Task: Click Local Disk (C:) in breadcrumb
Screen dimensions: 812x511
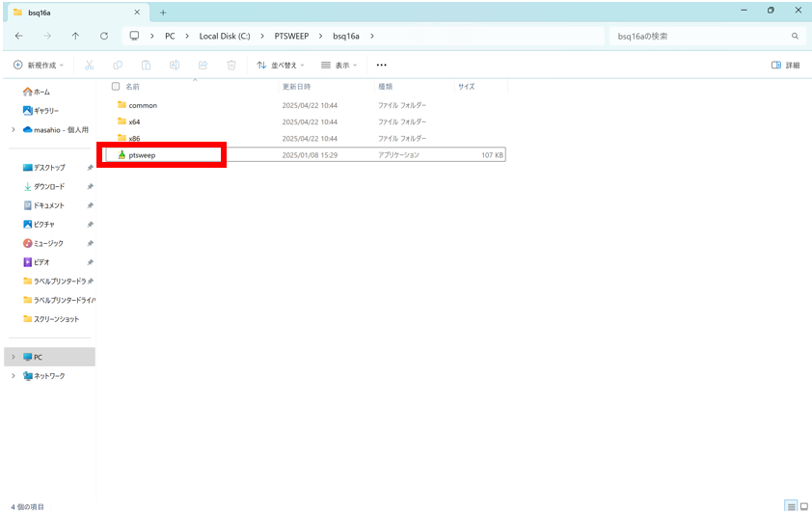Action: point(225,36)
